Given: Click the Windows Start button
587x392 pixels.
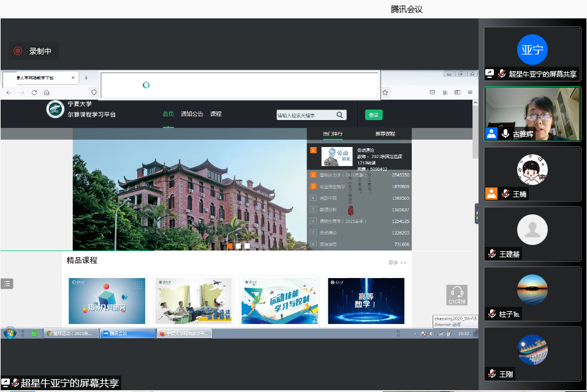Looking at the screenshot, I should point(10,333).
